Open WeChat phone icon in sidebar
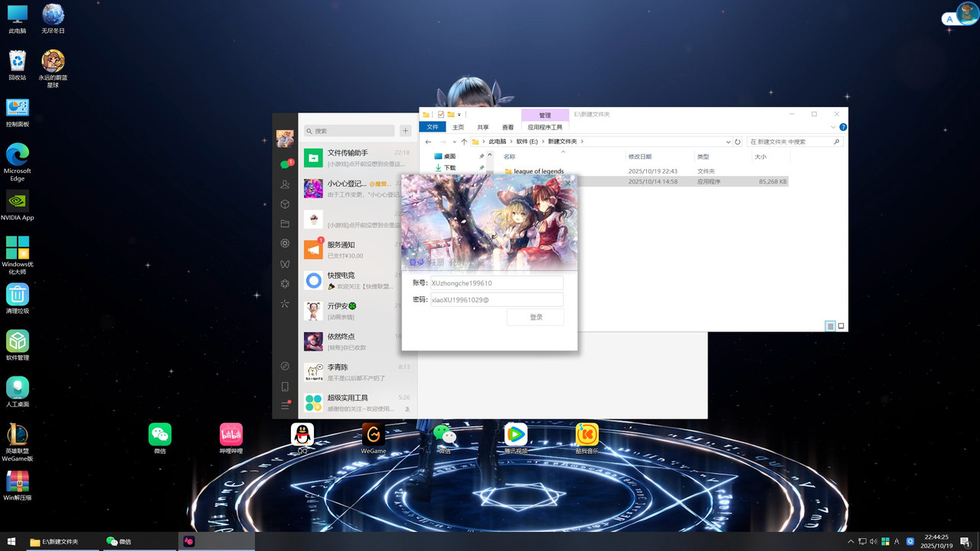The width and height of the screenshot is (980, 551). click(285, 386)
